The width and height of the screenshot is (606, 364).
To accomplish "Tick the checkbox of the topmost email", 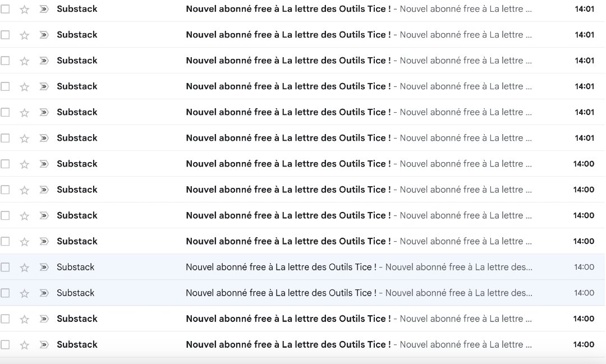I will [5, 9].
